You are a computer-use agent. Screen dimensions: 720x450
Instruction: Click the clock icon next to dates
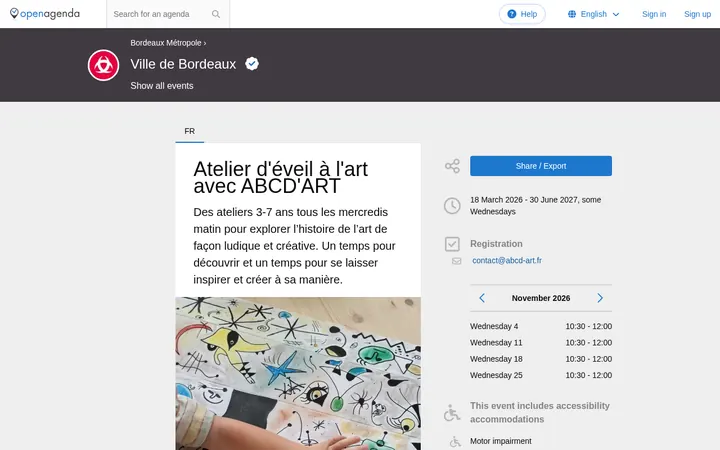(452, 206)
